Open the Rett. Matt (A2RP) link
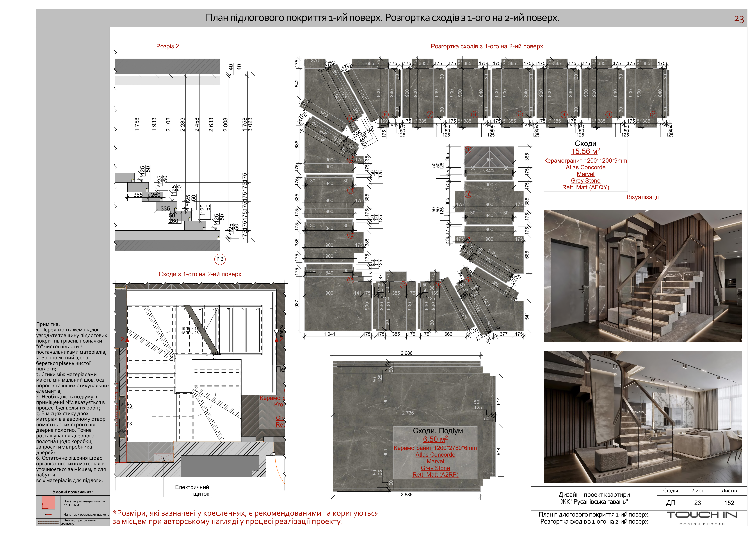 click(x=435, y=475)
